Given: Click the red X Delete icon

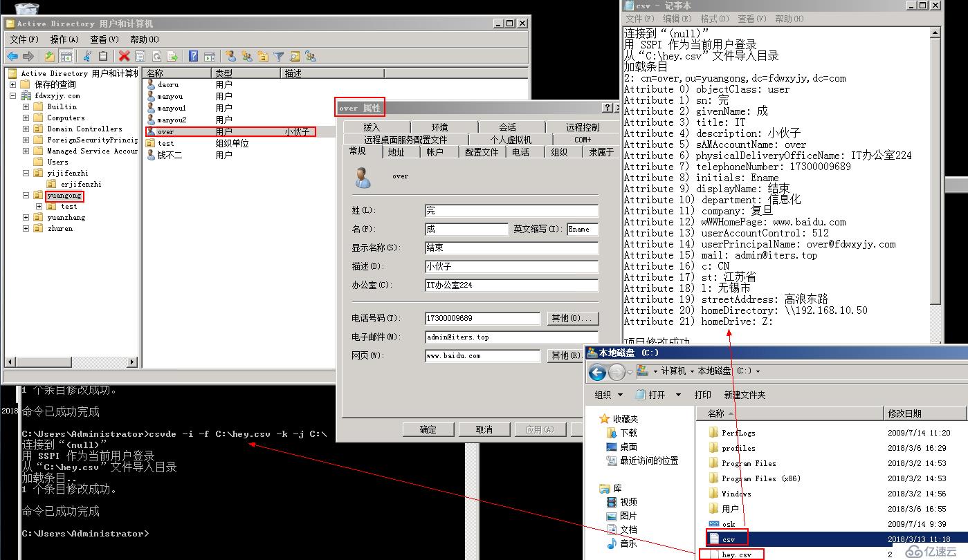Looking at the screenshot, I should 124,57.
